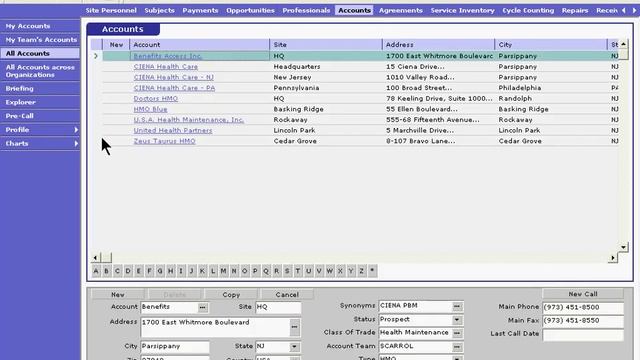Click list scroll up arrow
This screenshot has height=360, width=640.
[x=623, y=44]
